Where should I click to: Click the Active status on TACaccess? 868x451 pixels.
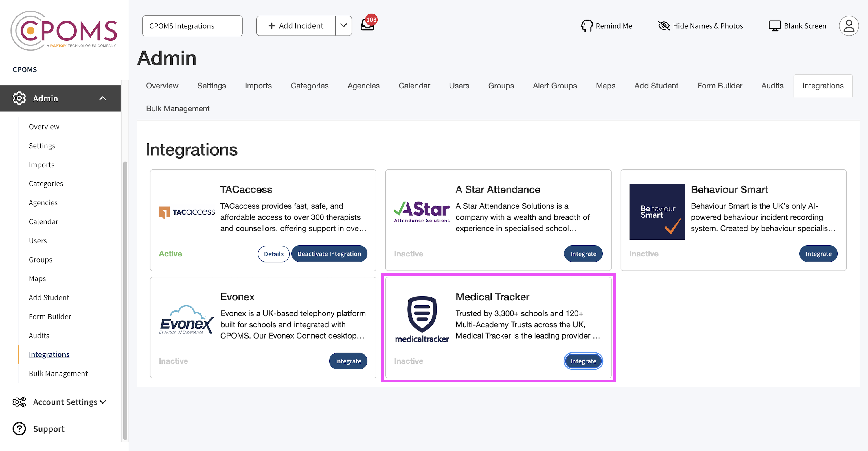pos(170,254)
